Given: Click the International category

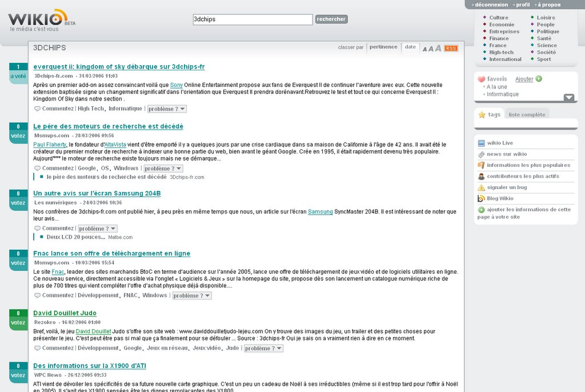Looking at the screenshot, I should click(x=505, y=59).
